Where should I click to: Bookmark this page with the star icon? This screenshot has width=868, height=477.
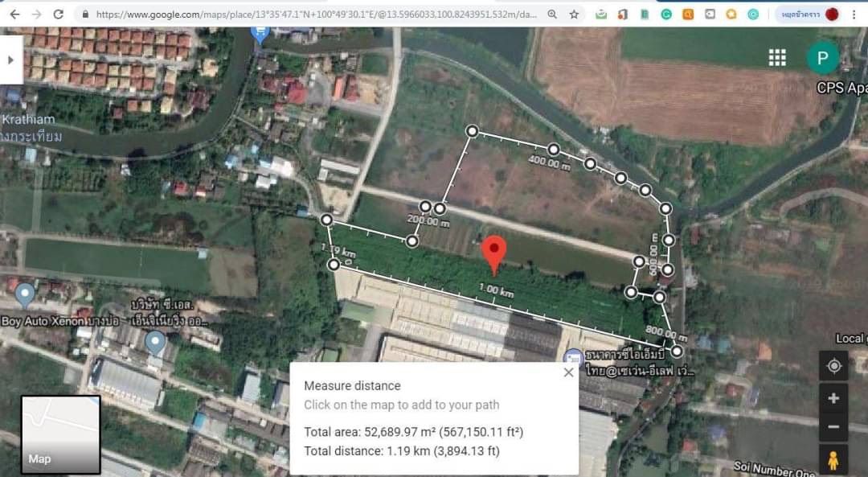[x=574, y=14]
